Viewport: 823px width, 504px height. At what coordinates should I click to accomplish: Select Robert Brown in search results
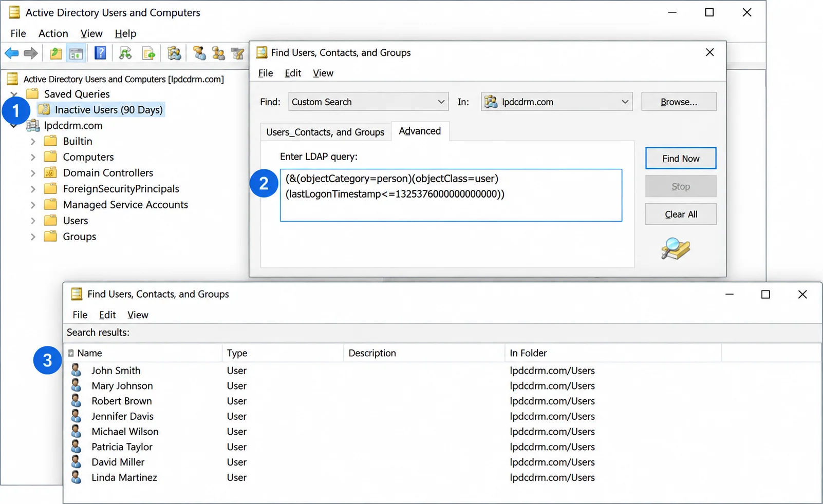(121, 401)
